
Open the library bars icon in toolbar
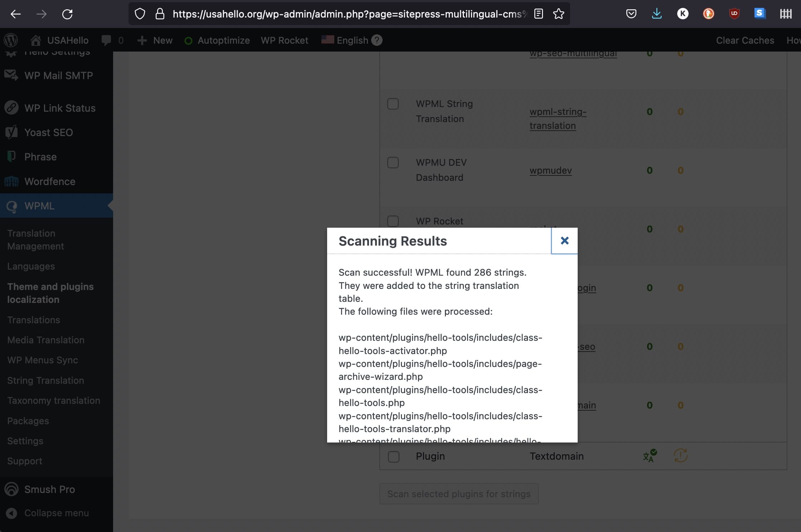click(786, 14)
